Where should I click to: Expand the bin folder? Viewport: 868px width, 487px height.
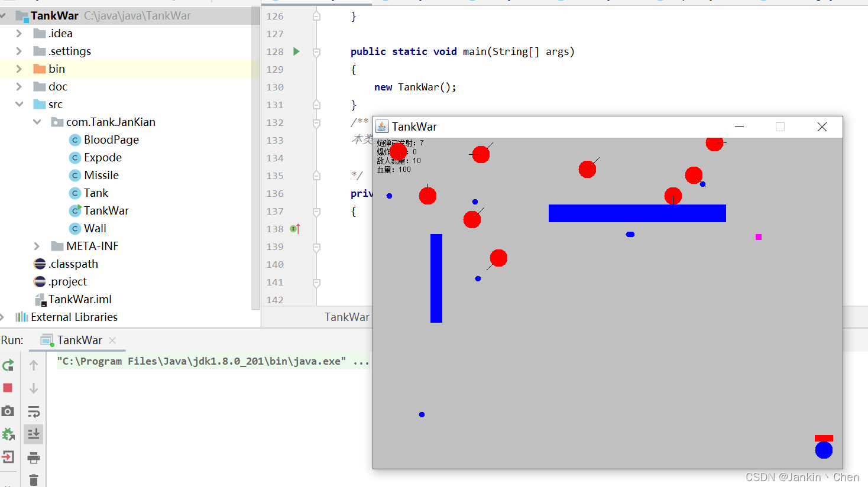pos(19,69)
